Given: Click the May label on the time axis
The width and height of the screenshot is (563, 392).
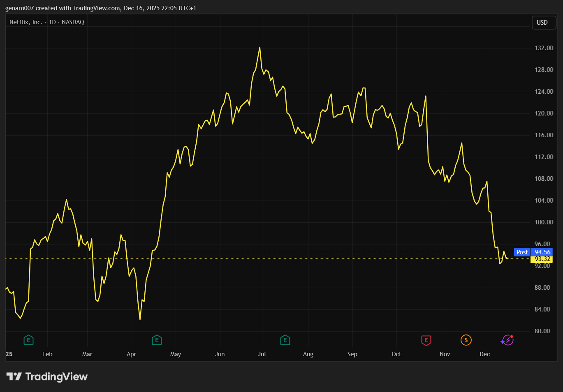Looking at the screenshot, I should 176,354.
